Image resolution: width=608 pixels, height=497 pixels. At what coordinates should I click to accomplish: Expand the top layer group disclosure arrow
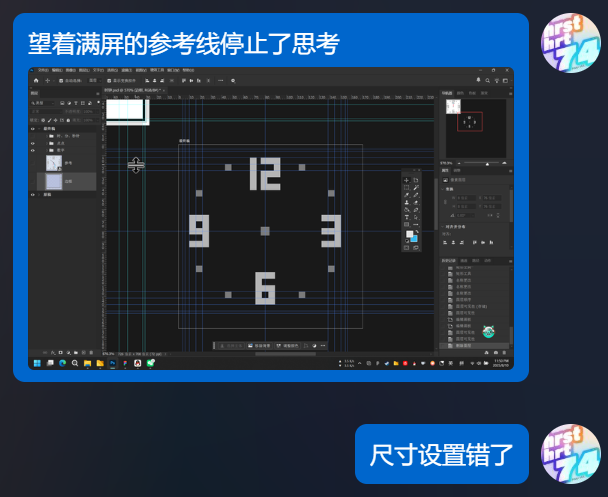coord(41,128)
